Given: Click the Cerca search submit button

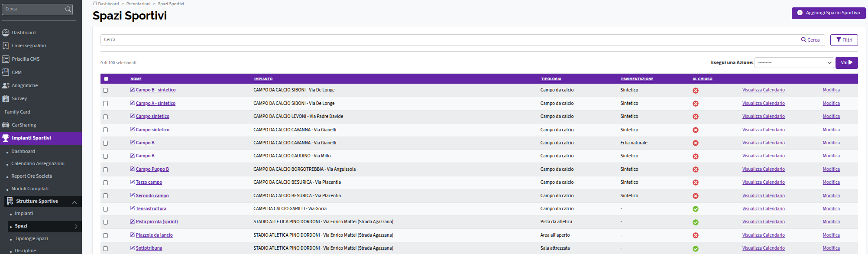Looking at the screenshot, I should (x=810, y=40).
